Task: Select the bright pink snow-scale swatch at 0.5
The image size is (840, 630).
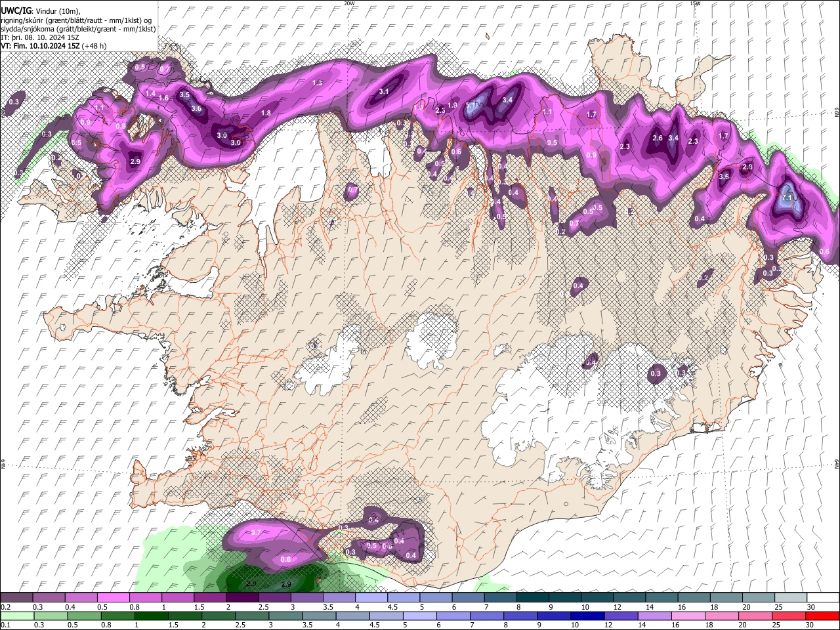Action: pos(114,598)
